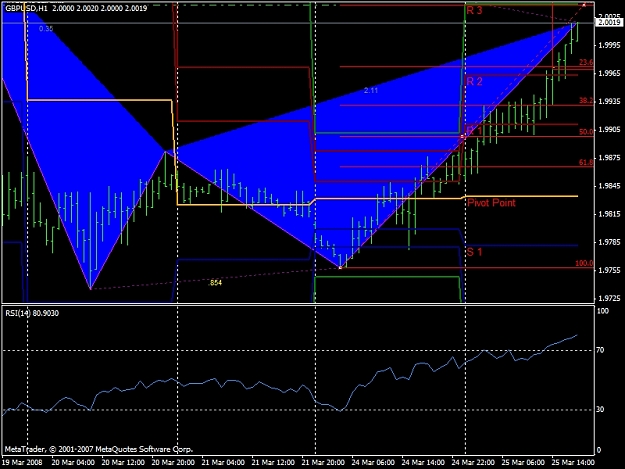The height and width of the screenshot is (469, 625).
Task: Click the .854 ratio label
Action: (x=215, y=283)
